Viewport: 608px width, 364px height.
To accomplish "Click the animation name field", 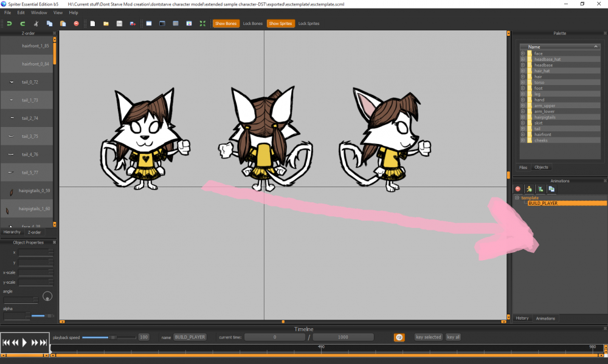I will click(190, 337).
